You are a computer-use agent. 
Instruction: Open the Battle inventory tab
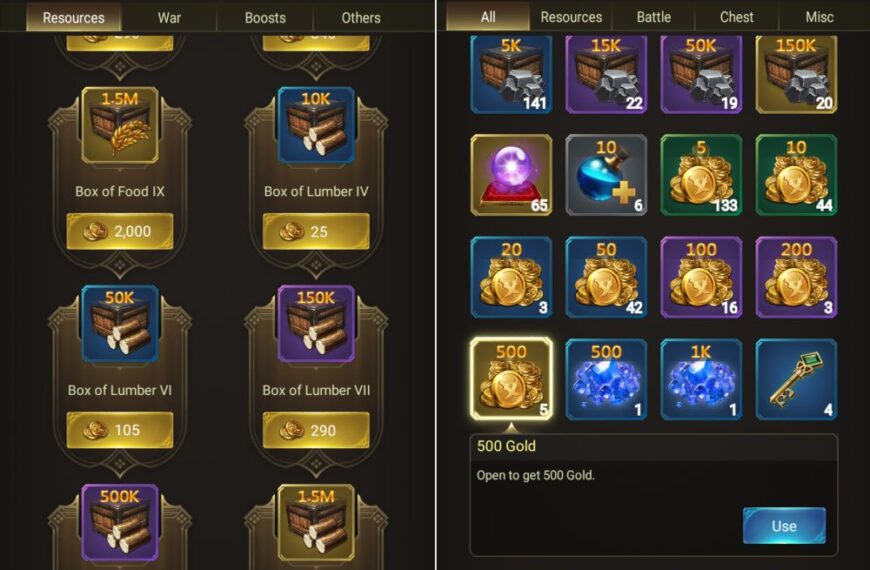(654, 17)
